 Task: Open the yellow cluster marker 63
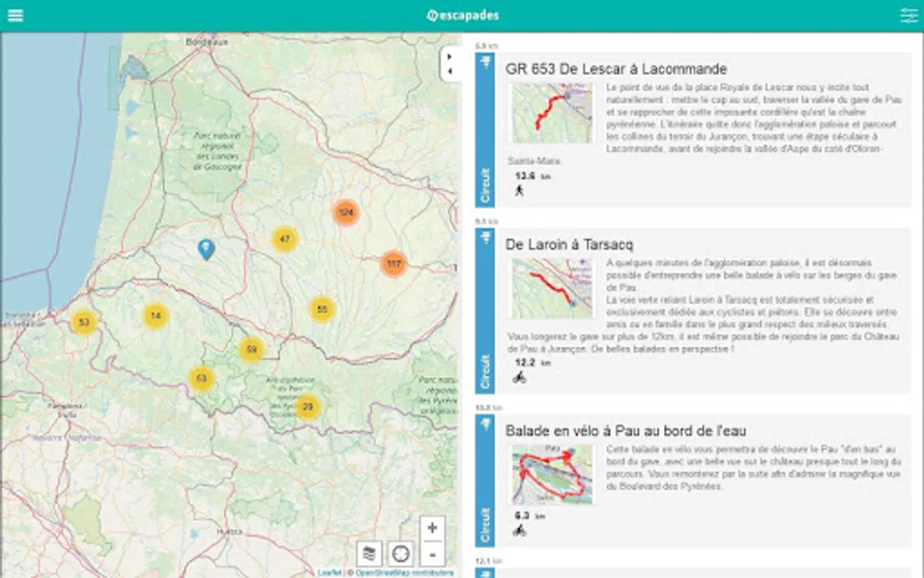201,378
